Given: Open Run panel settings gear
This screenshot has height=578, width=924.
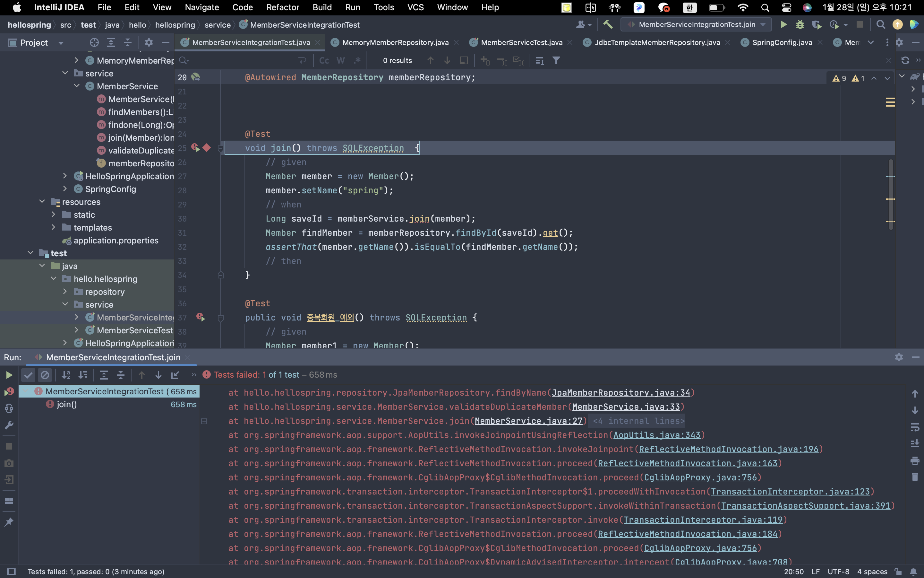Looking at the screenshot, I should coord(899,357).
